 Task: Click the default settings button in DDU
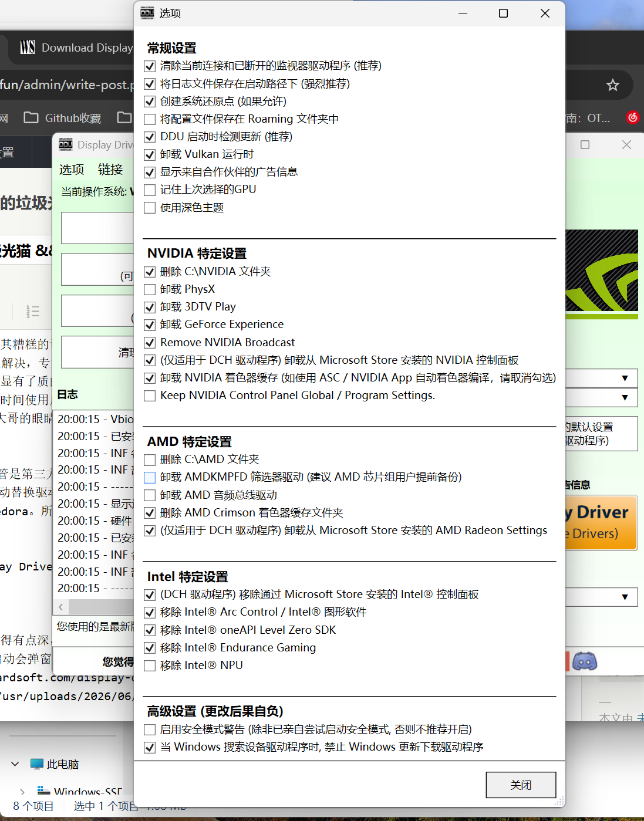[x=601, y=434]
